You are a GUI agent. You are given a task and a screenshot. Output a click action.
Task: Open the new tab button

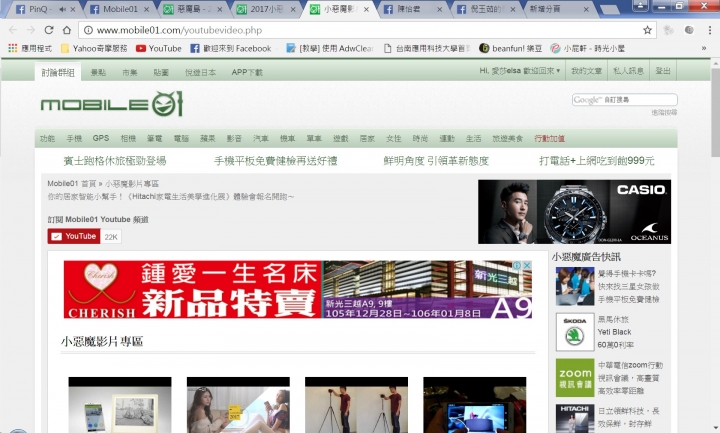tap(609, 10)
